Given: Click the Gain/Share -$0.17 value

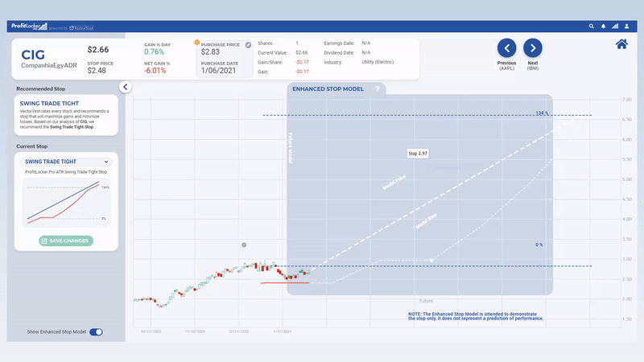Looking at the screenshot, I should pyautogui.click(x=303, y=63).
